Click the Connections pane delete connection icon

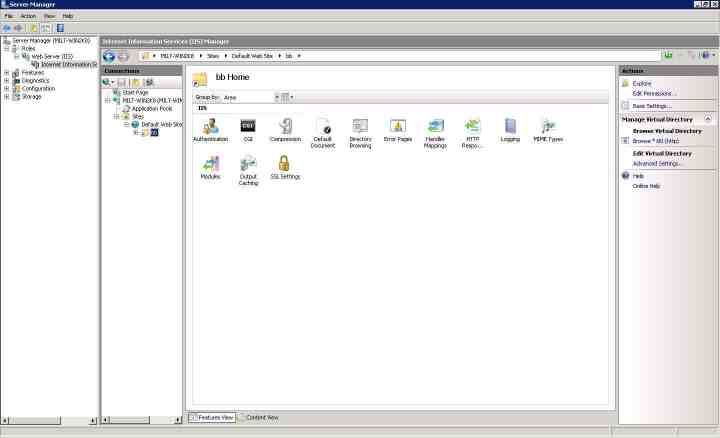click(149, 83)
